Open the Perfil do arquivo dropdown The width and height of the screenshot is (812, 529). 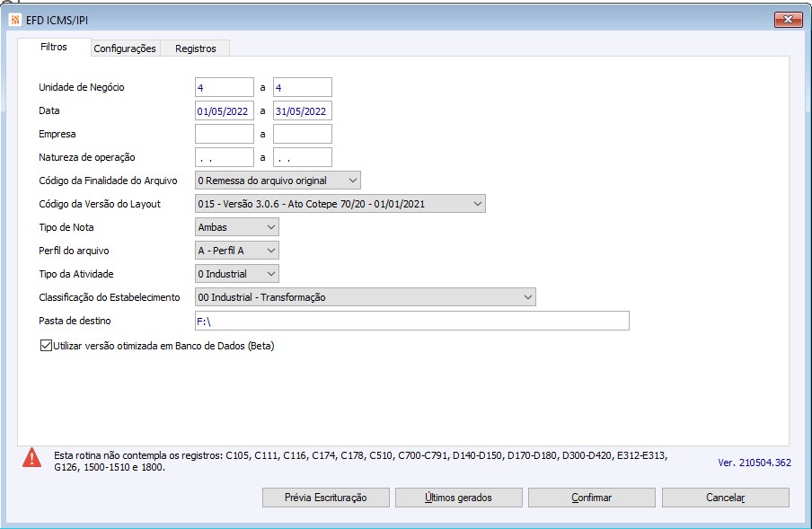coord(236,250)
